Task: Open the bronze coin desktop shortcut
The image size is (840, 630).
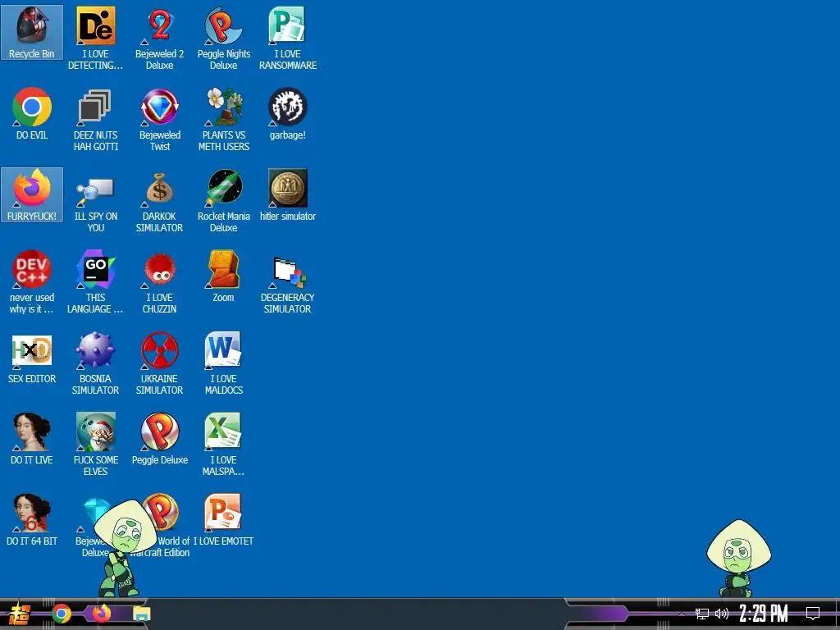Action: pos(288,194)
